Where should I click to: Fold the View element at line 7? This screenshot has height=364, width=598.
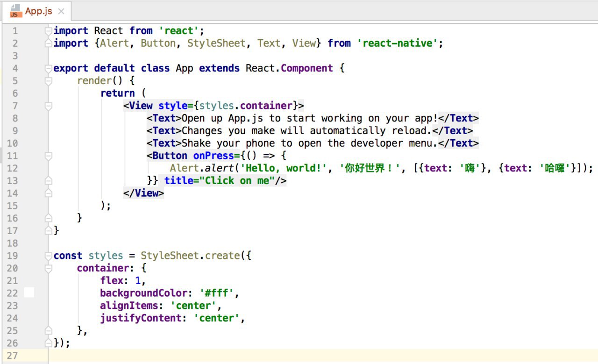pyautogui.click(x=48, y=106)
